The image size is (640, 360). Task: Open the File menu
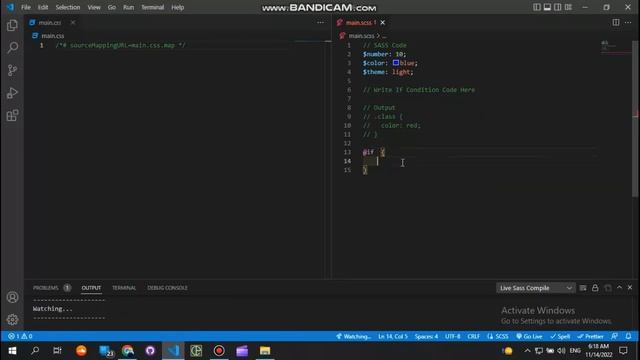tap(26, 7)
